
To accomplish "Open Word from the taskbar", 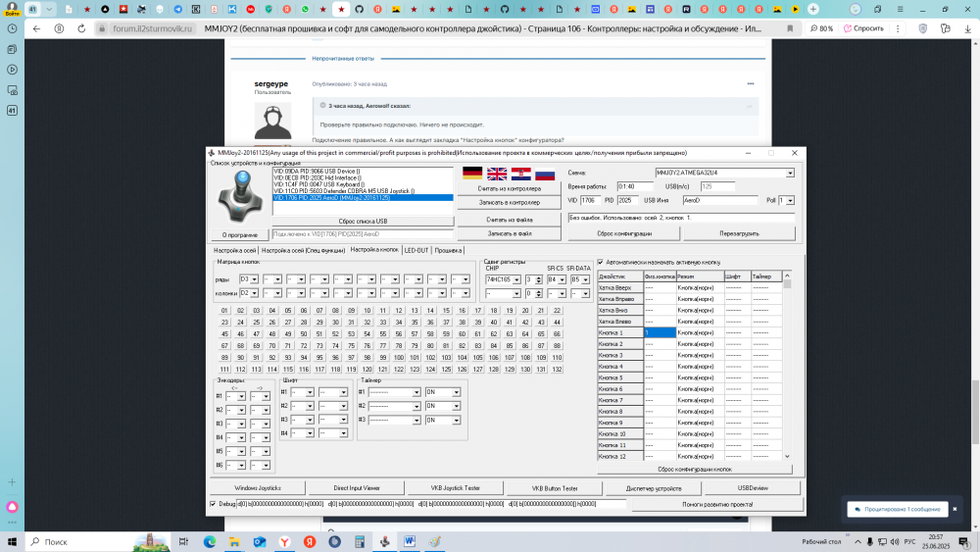I will (409, 541).
